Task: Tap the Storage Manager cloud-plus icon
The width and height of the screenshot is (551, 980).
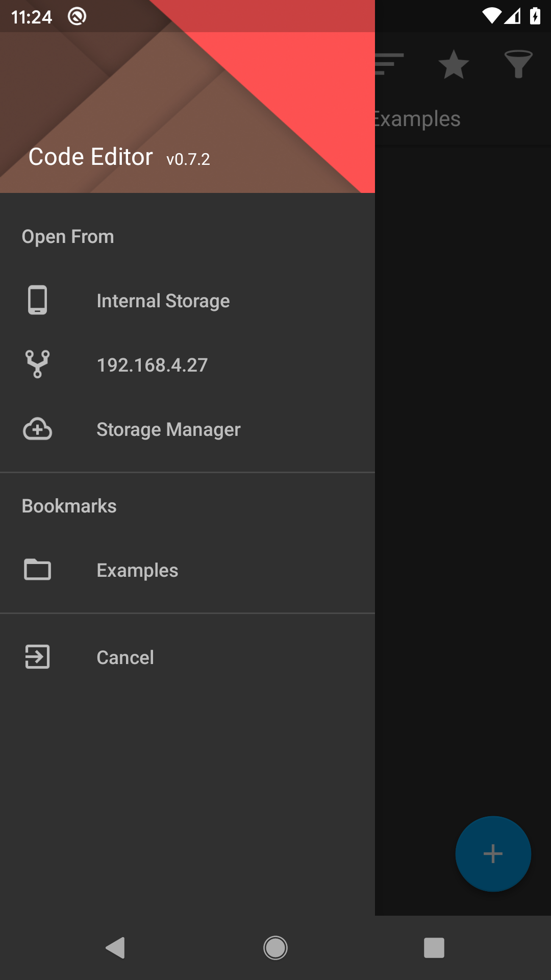Action: (37, 429)
